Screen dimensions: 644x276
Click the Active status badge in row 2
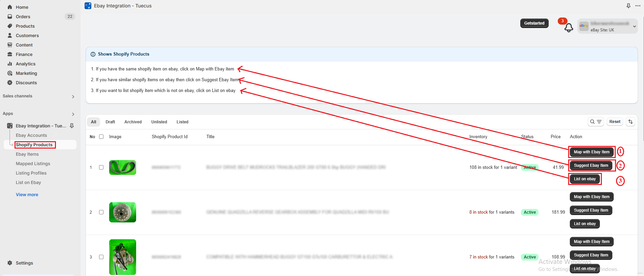pyautogui.click(x=530, y=212)
